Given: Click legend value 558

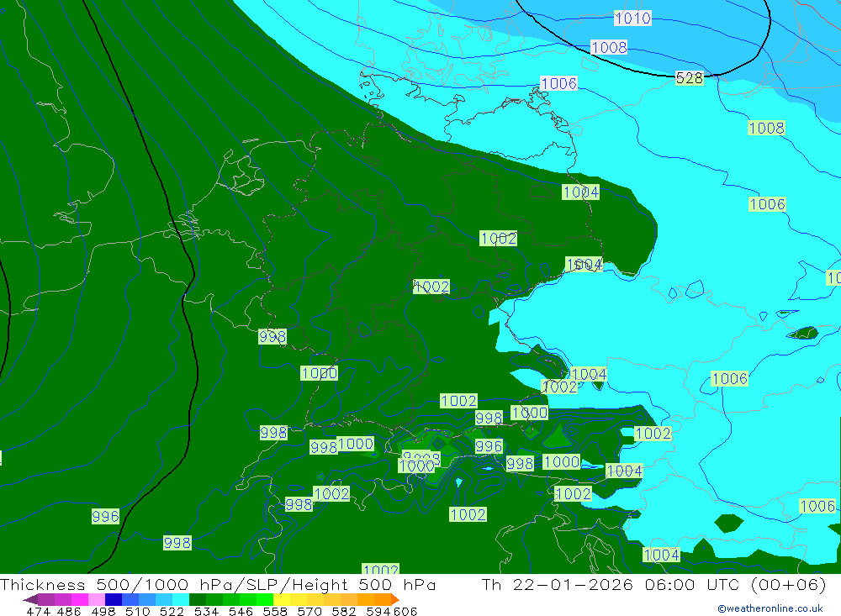Looking at the screenshot, I should [275, 611].
